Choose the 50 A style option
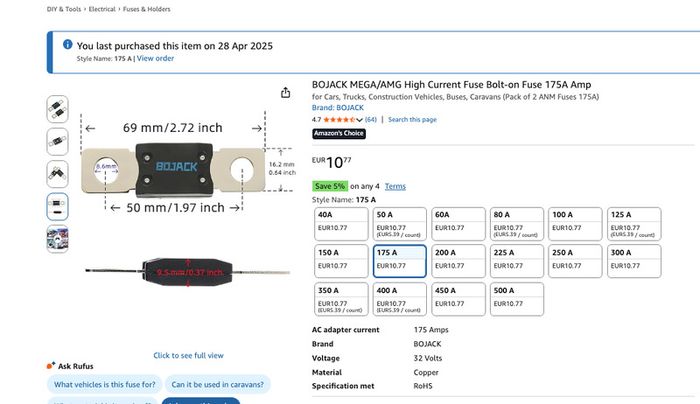The image size is (700, 404). click(400, 224)
